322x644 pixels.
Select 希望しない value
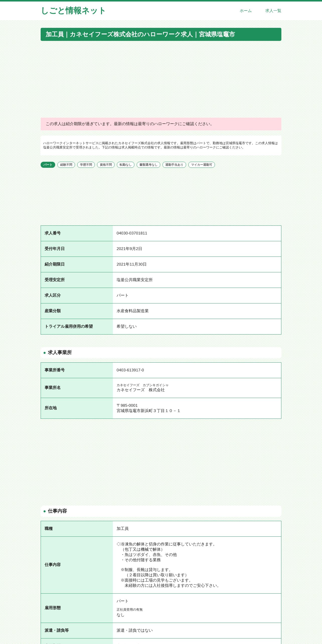point(127,327)
